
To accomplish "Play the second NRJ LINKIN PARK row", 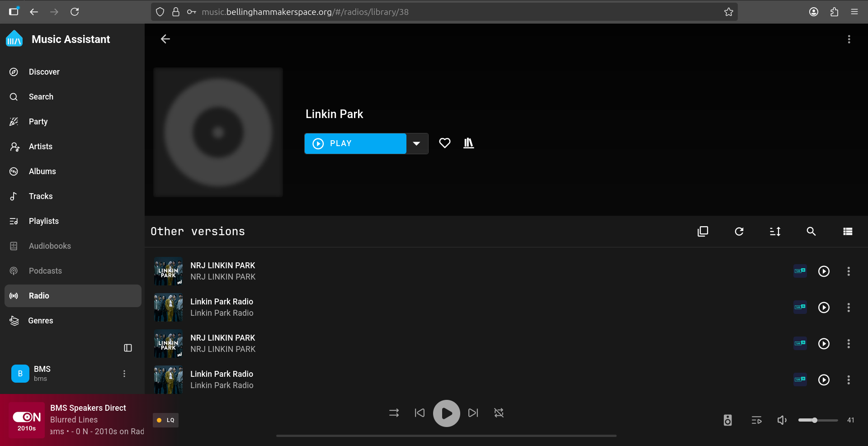I will 824,344.
